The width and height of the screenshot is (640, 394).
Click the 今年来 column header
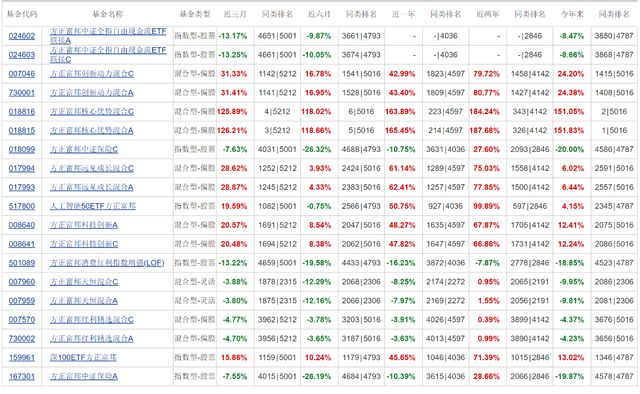572,14
